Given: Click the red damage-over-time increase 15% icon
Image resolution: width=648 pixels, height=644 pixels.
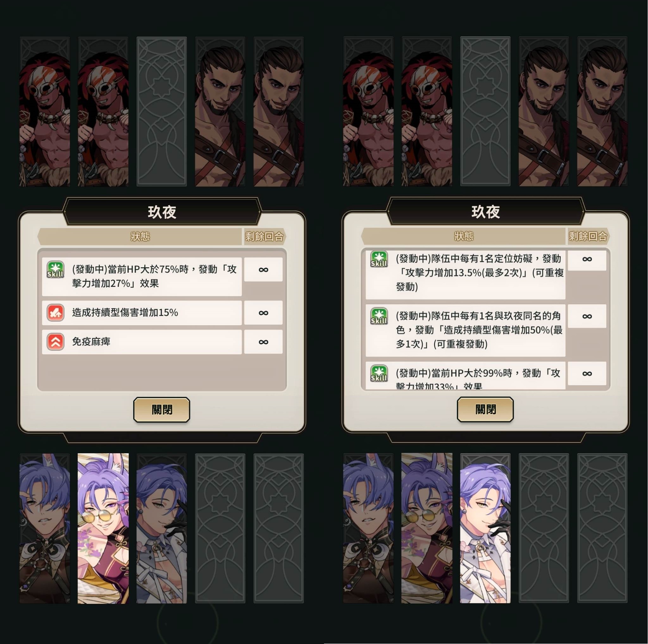Looking at the screenshot, I should pos(55,313).
